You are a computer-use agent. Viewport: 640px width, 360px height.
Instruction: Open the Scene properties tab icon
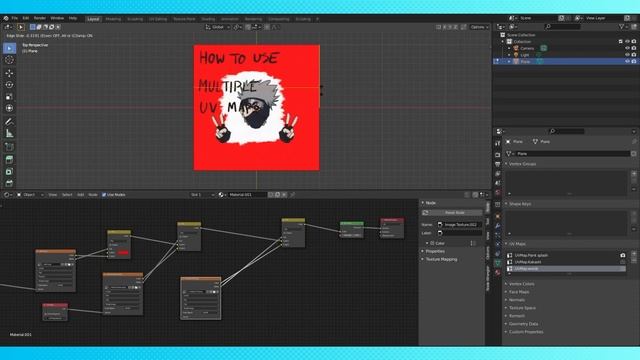tap(498, 183)
